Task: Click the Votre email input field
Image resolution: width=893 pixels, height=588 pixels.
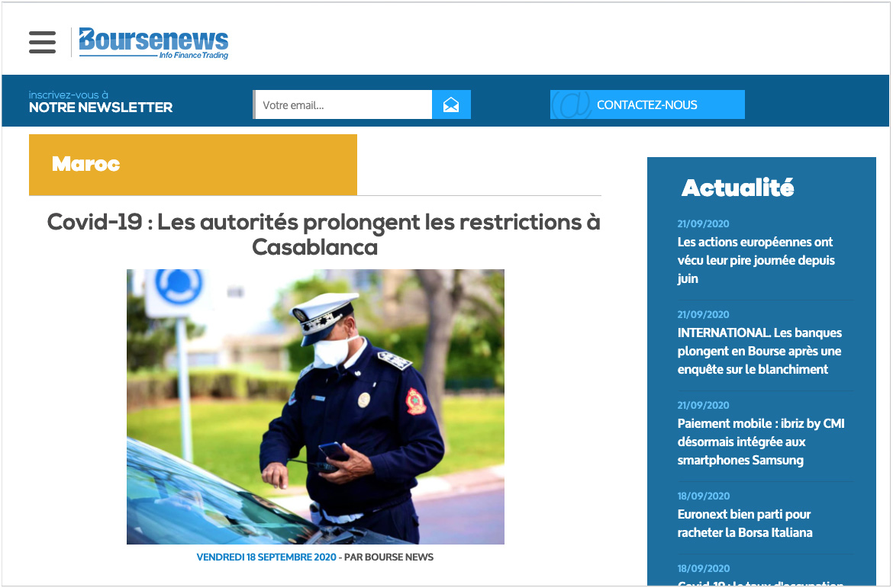Action: (343, 105)
